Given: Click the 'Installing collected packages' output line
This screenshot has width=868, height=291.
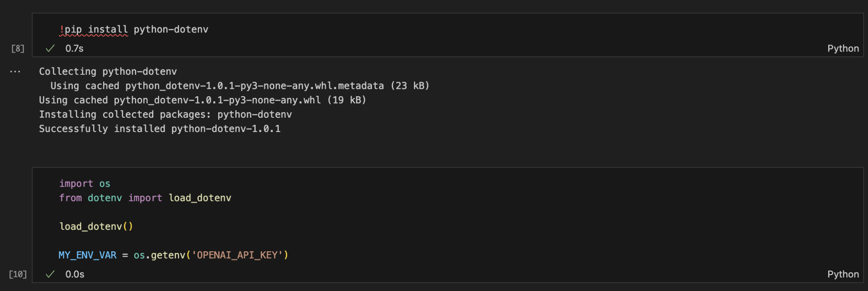Looking at the screenshot, I should click(x=165, y=115).
